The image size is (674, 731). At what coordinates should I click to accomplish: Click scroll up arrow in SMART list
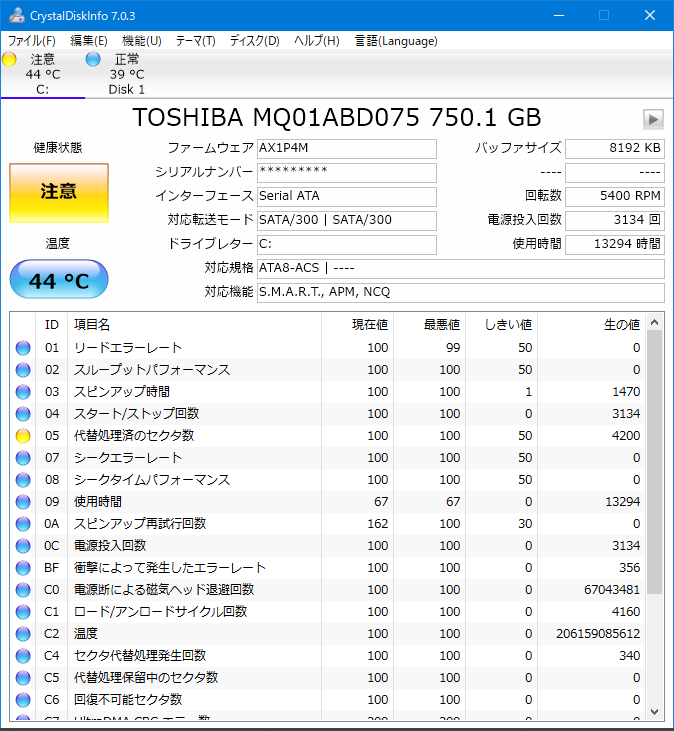[654, 322]
